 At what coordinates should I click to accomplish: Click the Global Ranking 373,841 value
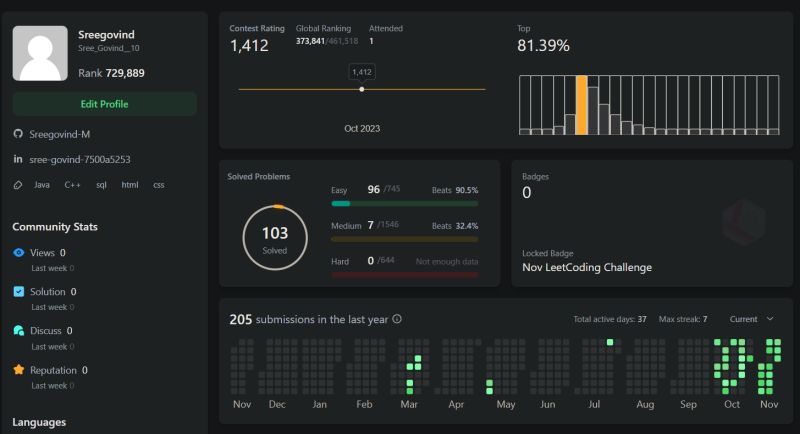click(310, 41)
